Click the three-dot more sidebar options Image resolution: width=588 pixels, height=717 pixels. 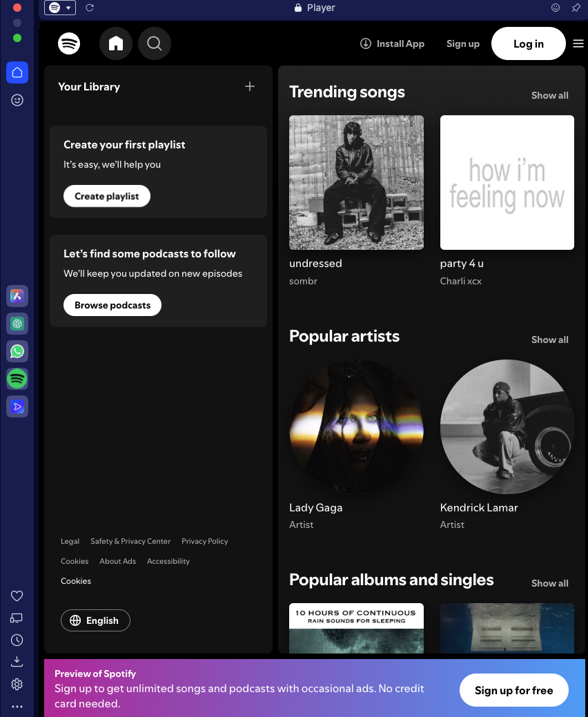coord(17,707)
